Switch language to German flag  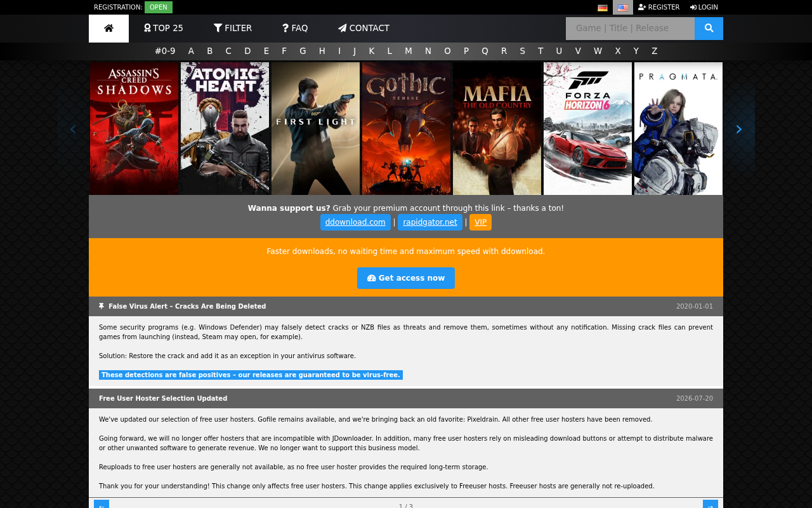pos(603,8)
